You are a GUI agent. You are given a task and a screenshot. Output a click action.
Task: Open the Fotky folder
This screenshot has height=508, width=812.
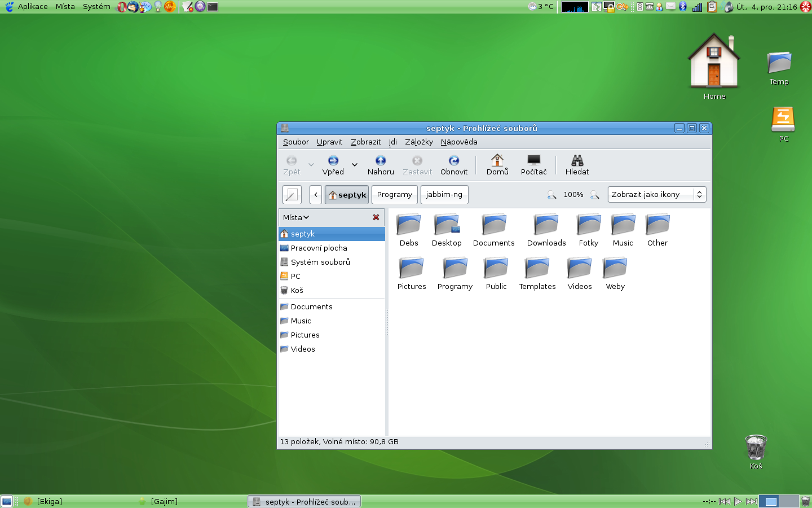coord(589,230)
